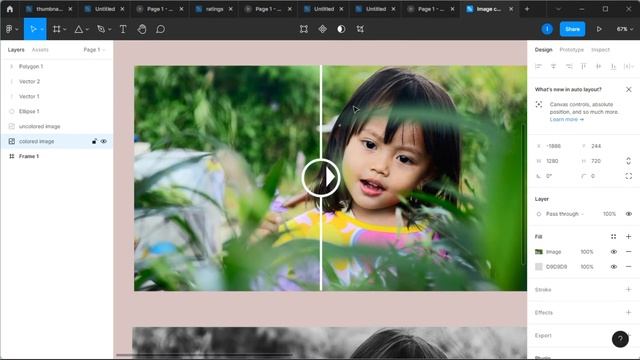Switch to the Inspect tab
This screenshot has height=360, width=640.
pyautogui.click(x=600, y=50)
